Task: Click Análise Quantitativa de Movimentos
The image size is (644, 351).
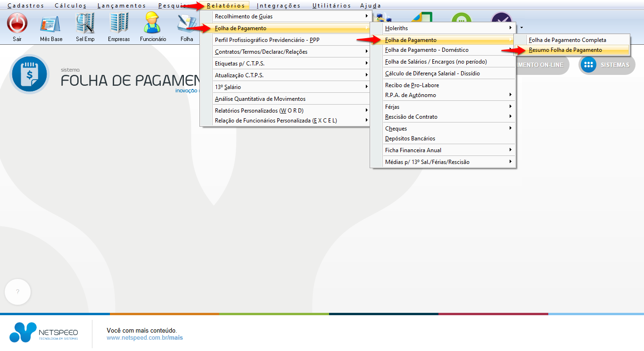Action: point(260,99)
